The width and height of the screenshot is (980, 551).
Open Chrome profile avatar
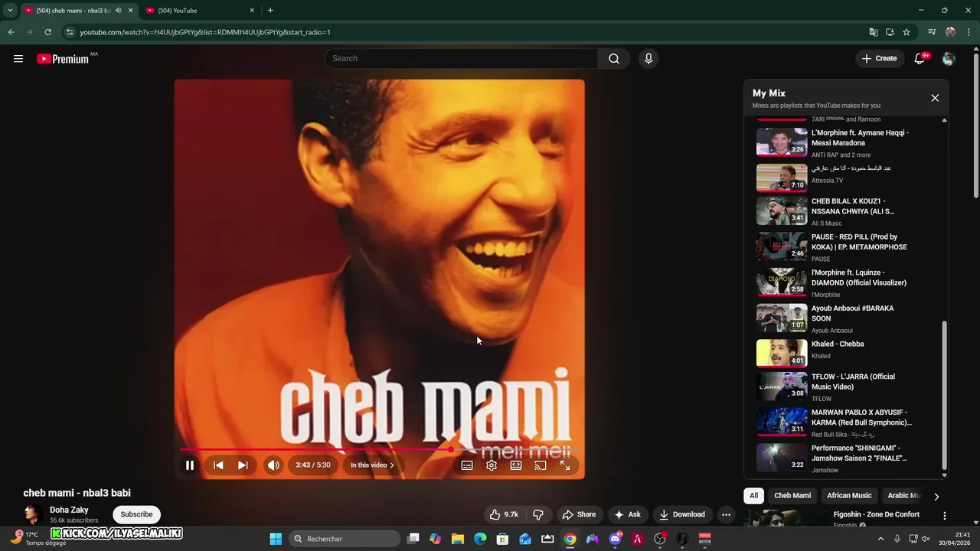950,32
